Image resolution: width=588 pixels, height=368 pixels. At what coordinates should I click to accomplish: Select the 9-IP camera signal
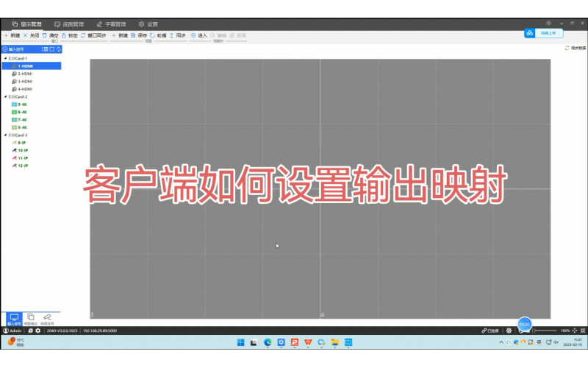(x=19, y=143)
